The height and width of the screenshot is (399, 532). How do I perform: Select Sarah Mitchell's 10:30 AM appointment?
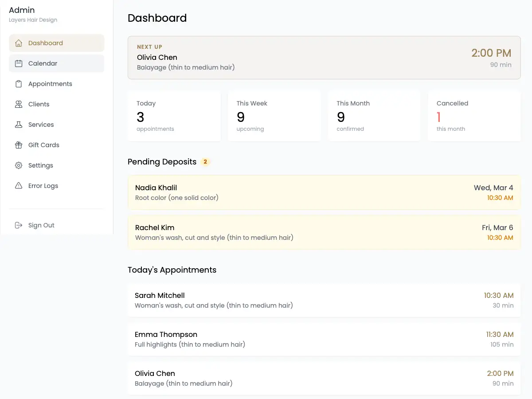[x=324, y=300]
